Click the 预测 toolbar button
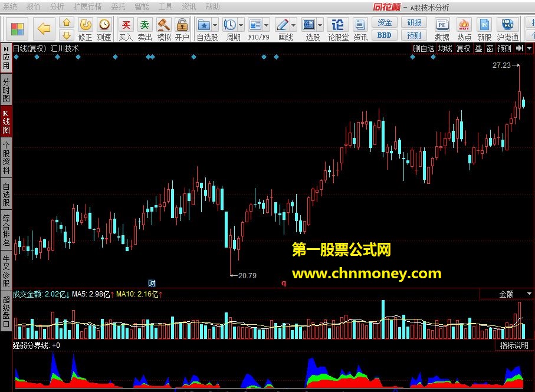Image resolution: width=535 pixels, height=392 pixels. point(414,35)
